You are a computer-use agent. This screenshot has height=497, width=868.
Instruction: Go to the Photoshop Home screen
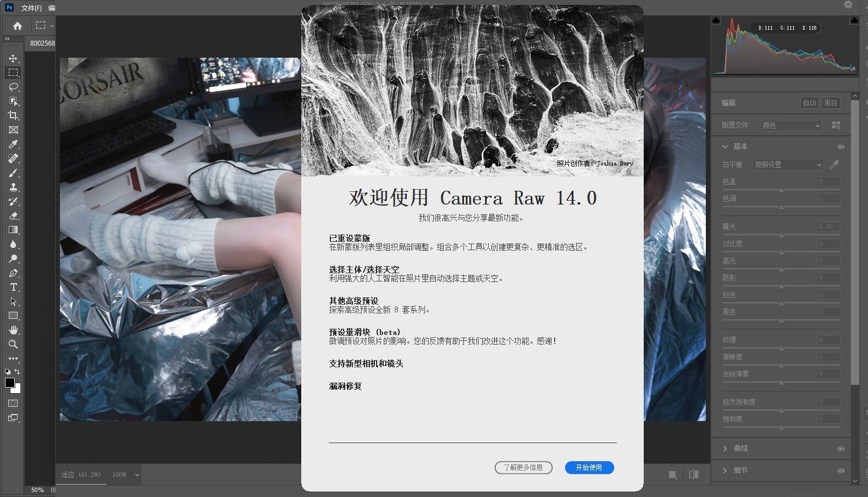pyautogui.click(x=18, y=25)
